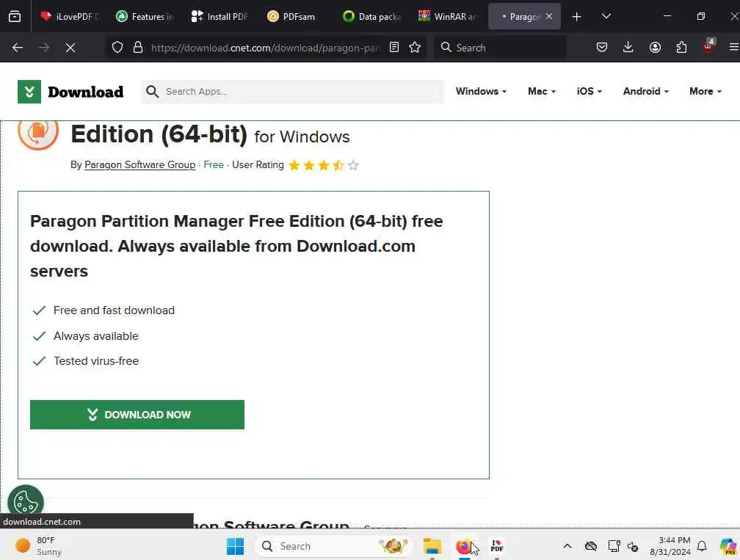Open the iLovePDF taskbar app

497,546
